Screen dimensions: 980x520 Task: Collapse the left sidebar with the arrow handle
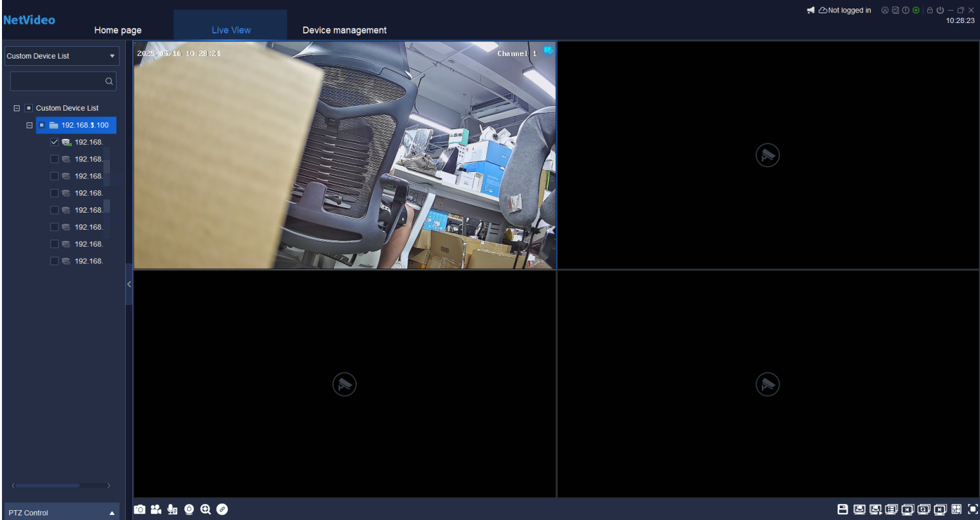(x=129, y=284)
